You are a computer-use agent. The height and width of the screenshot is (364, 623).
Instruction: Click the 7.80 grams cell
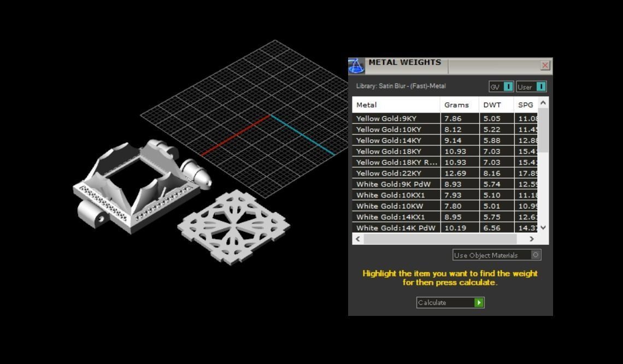tap(460, 206)
